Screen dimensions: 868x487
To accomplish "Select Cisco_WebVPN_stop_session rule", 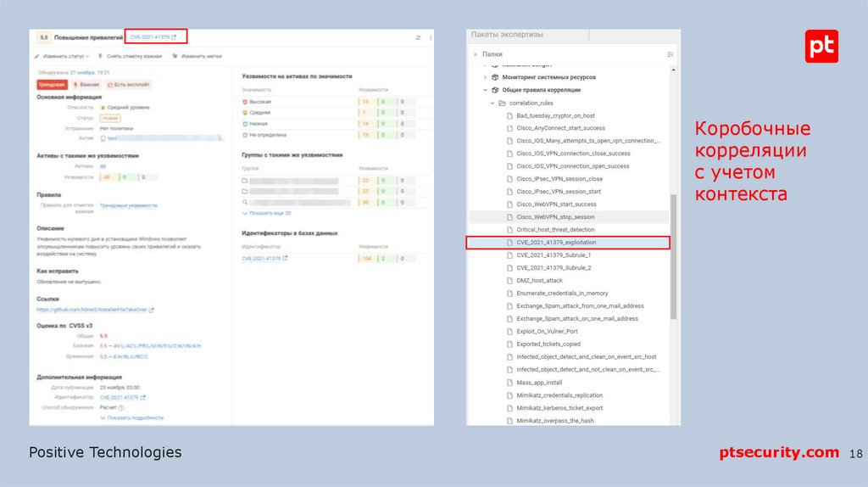I will [555, 217].
